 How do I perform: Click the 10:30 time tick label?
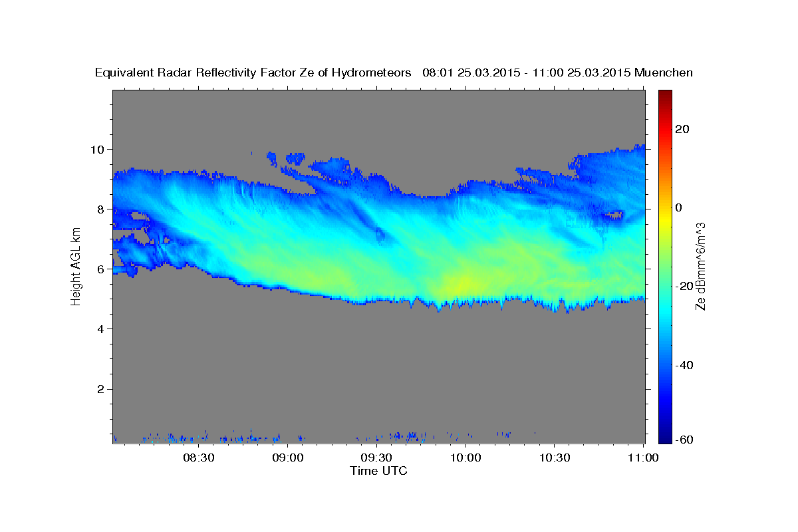(x=555, y=458)
